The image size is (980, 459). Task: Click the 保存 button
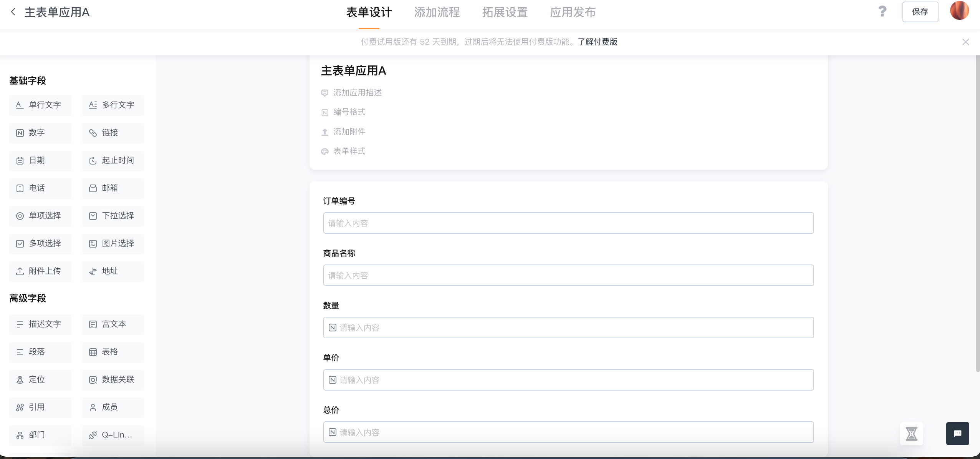pos(920,12)
